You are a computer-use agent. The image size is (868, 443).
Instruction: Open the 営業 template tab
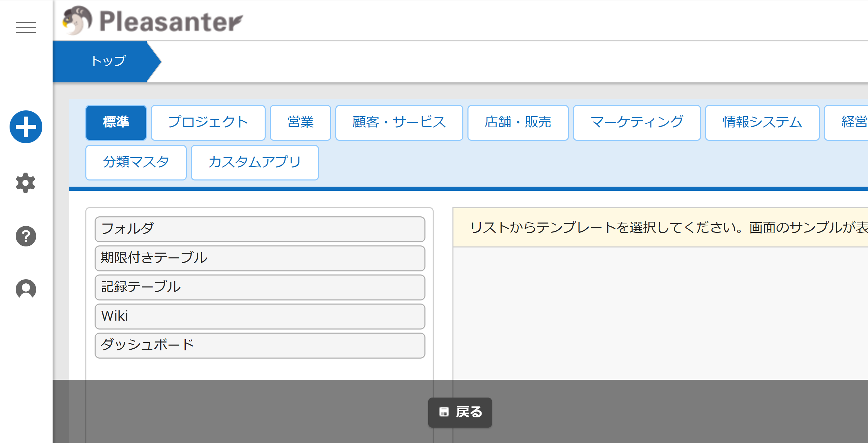[300, 123]
